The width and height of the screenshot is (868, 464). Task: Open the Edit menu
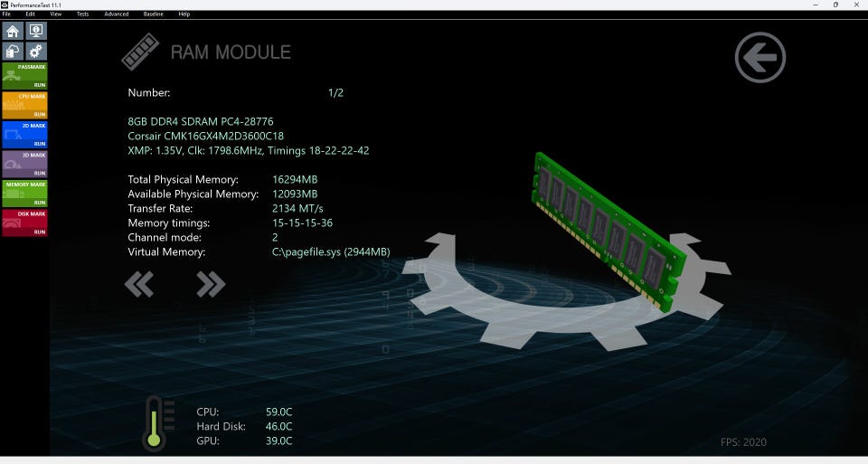tap(31, 14)
